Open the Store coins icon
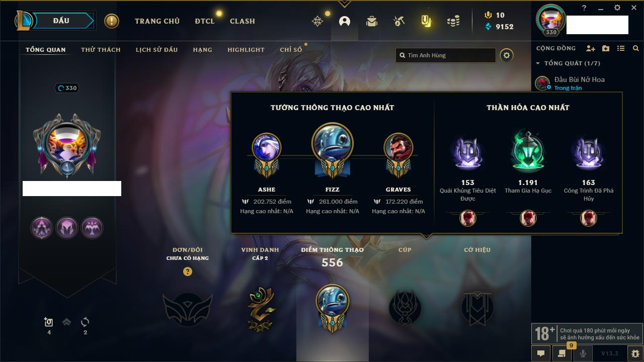The width and height of the screenshot is (644, 362). 453,21
